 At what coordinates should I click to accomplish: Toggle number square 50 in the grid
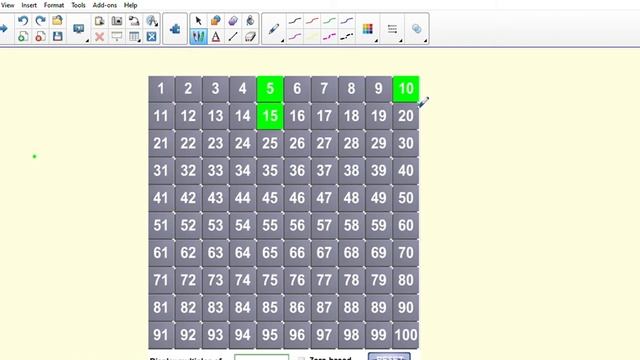[x=406, y=198]
